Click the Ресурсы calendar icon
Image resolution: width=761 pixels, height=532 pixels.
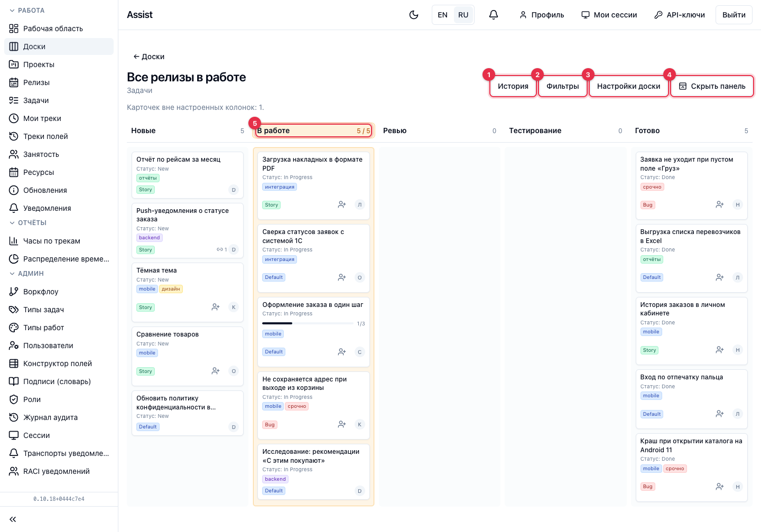14,172
